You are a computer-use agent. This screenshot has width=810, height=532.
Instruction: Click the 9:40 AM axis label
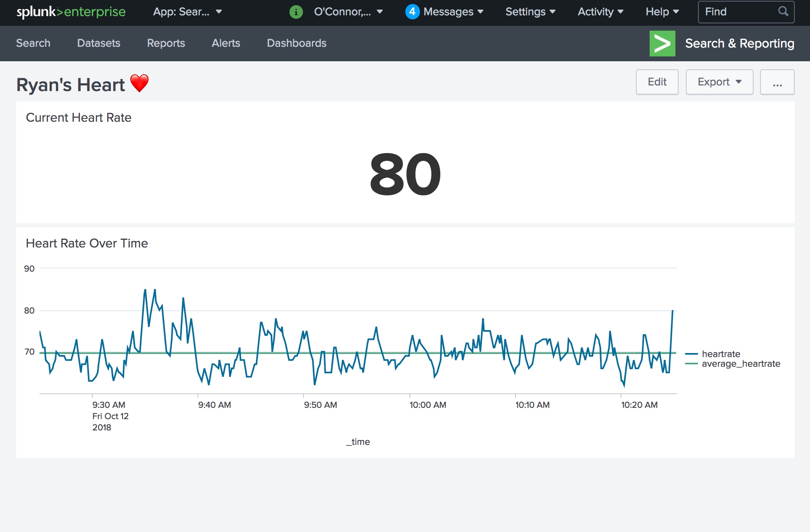[x=214, y=405]
